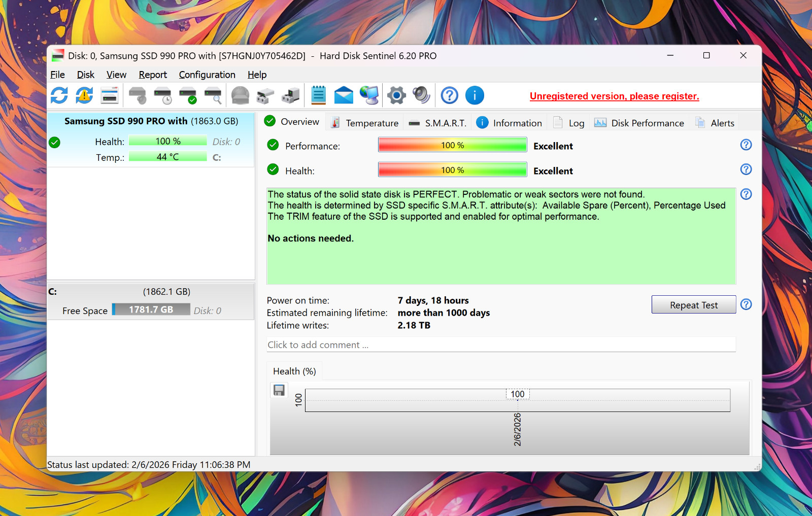
Task: Click the Temp. 44 °C bar
Action: 168,157
